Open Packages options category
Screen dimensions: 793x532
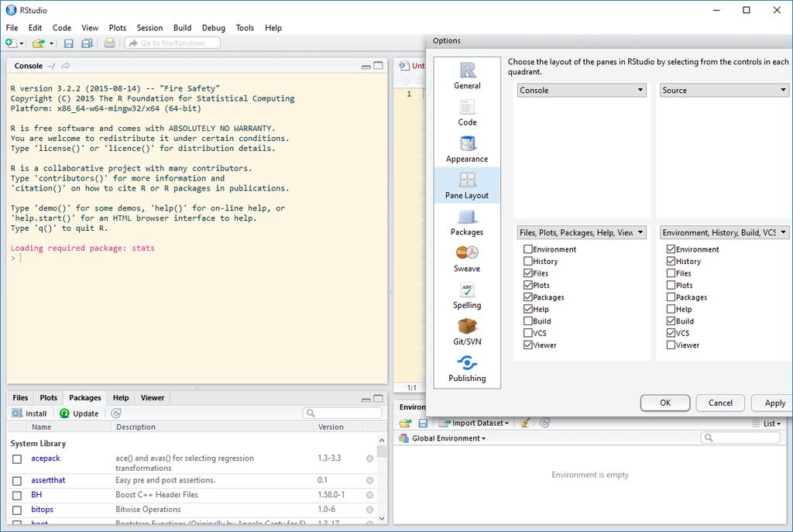467,222
